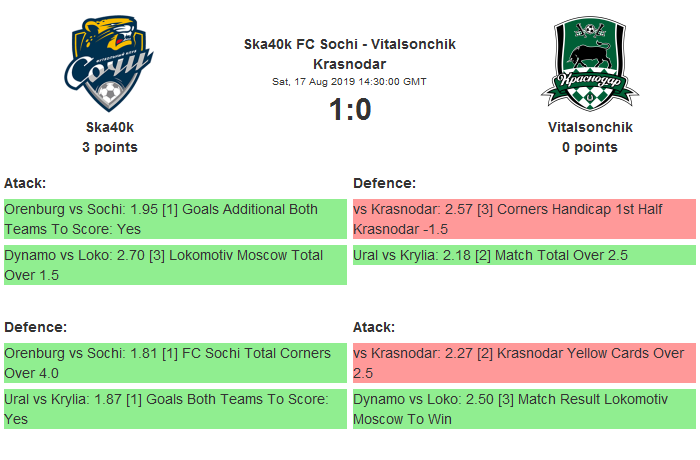Select the Ska40k player name
Screen dimensions: 700x460
pos(110,127)
